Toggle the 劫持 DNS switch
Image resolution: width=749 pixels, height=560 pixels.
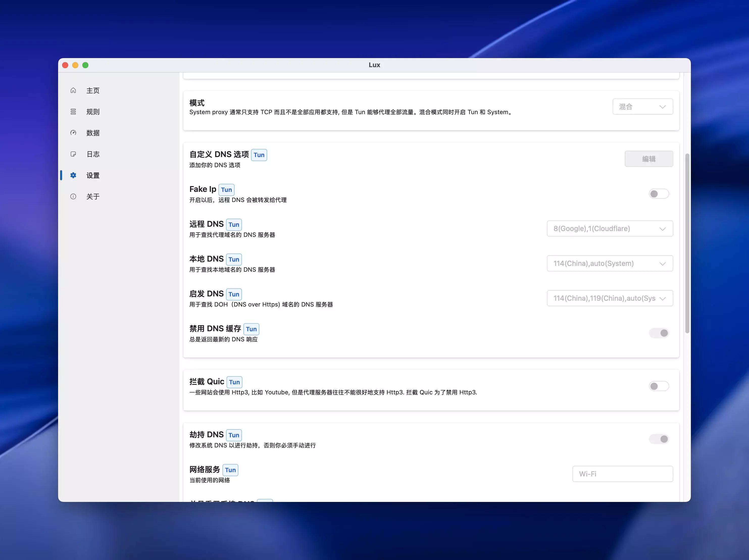point(659,439)
